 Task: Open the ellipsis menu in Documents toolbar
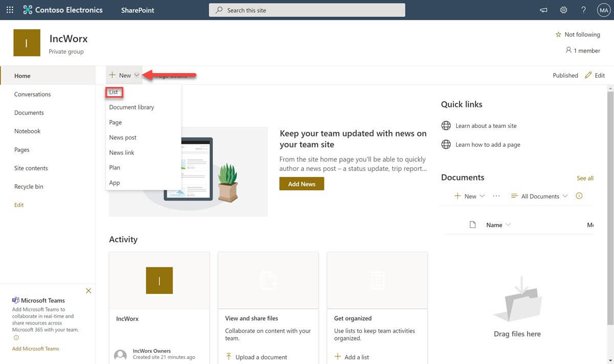pos(496,196)
